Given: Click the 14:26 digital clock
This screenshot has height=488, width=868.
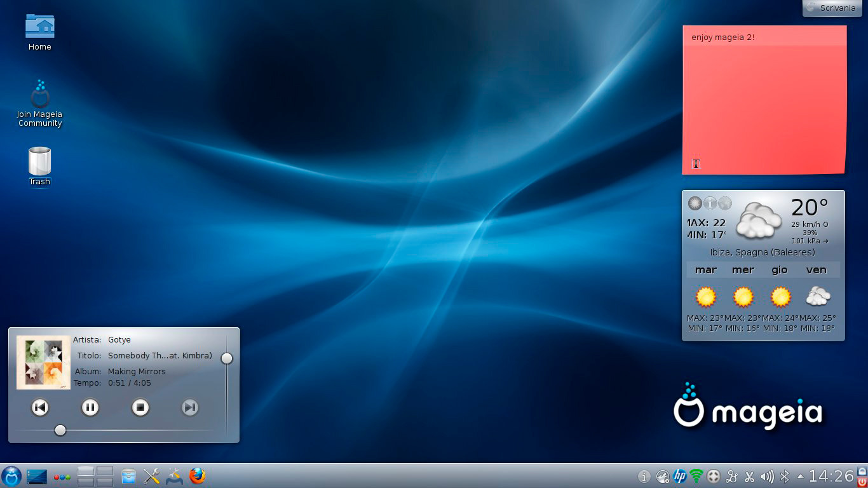Looking at the screenshot, I should [x=831, y=476].
